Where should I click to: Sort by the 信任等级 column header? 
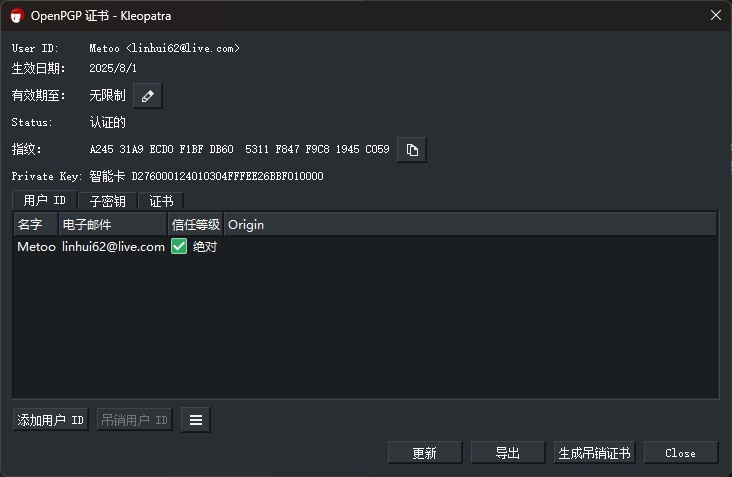click(x=195, y=224)
